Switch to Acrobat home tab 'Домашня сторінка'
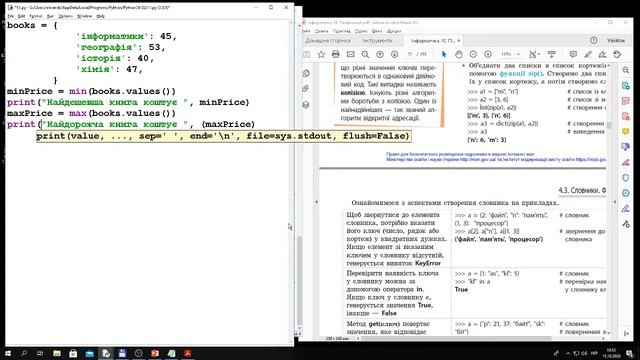This screenshot has width=640, height=360. click(x=328, y=40)
